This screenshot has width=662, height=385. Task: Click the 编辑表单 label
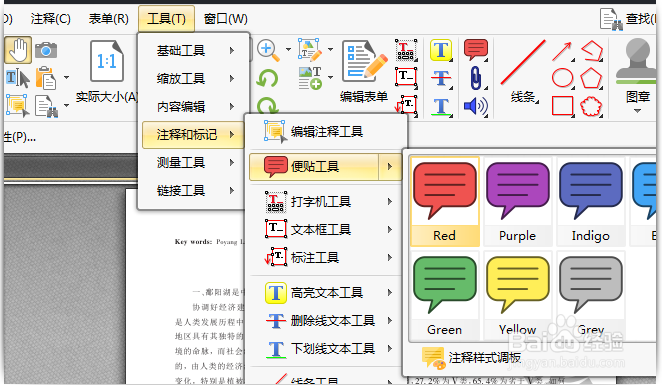point(364,97)
